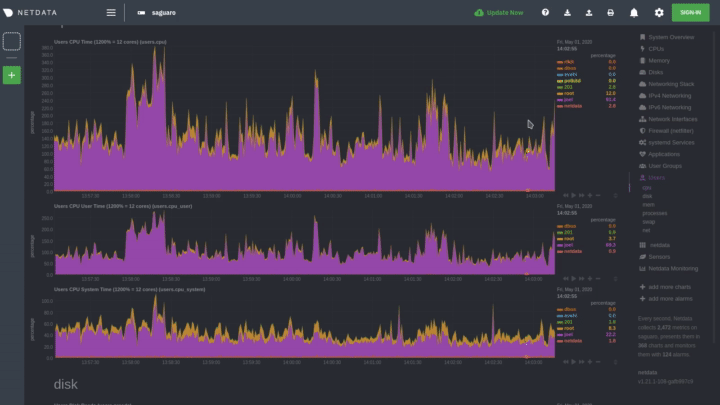Click the import snapshot upload icon
This screenshot has width=720, height=405.
pyautogui.click(x=589, y=13)
